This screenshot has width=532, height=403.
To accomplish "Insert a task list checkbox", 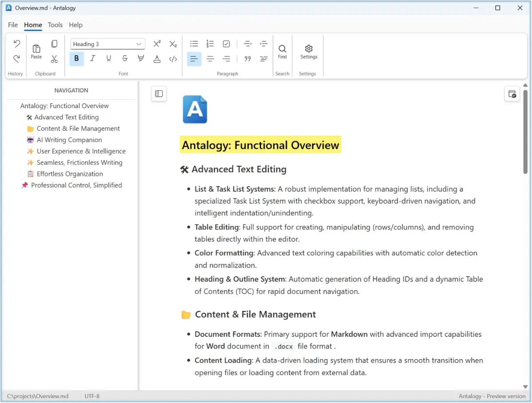I will click(226, 44).
